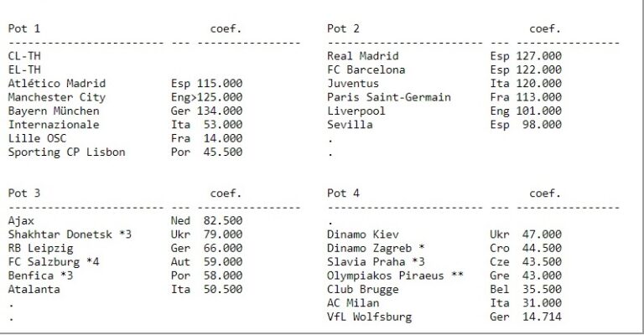Select FC Barcelona in Pot 2
644x335 pixels.
pyautogui.click(x=366, y=70)
